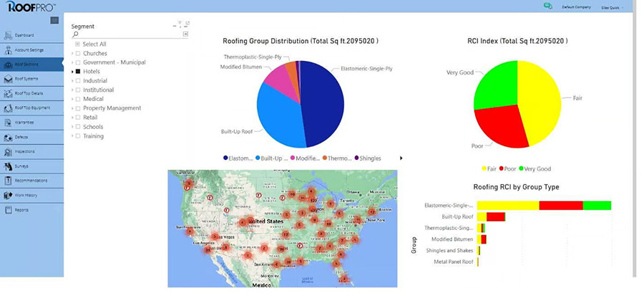Click the Default Company link

pyautogui.click(x=576, y=6)
